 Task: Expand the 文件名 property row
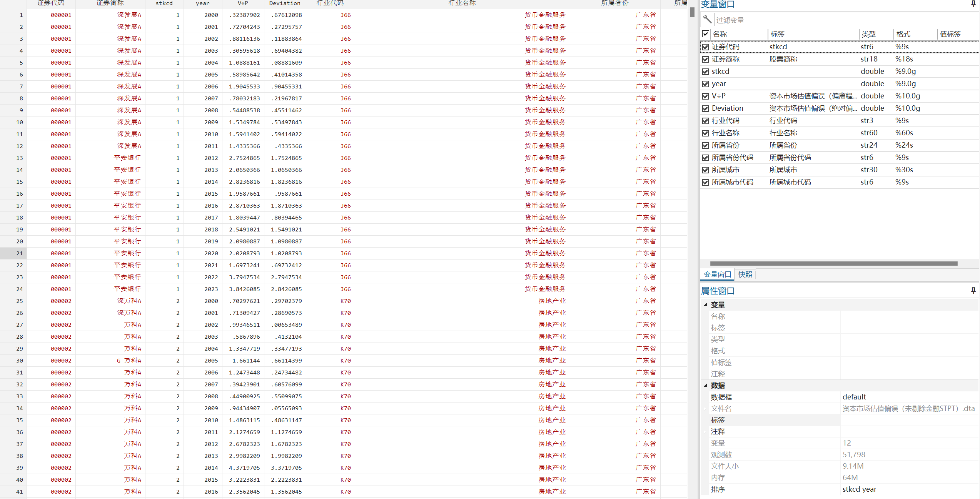coord(705,409)
